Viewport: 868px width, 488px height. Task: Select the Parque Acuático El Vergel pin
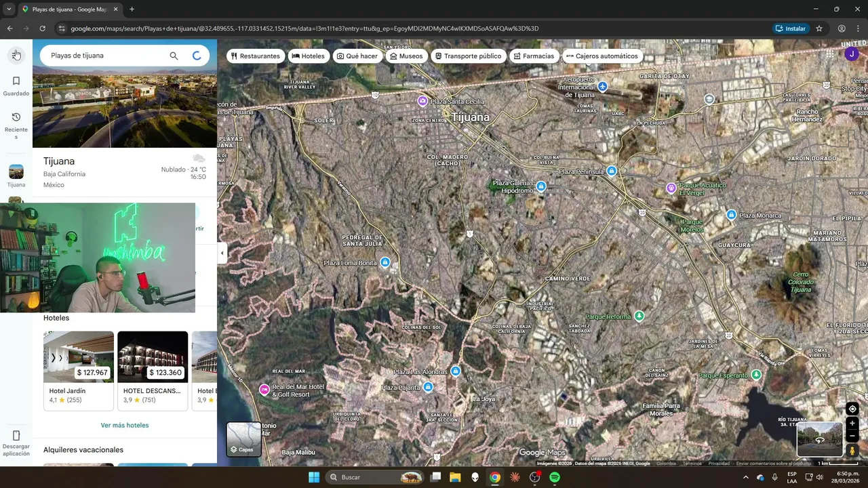[x=671, y=188]
